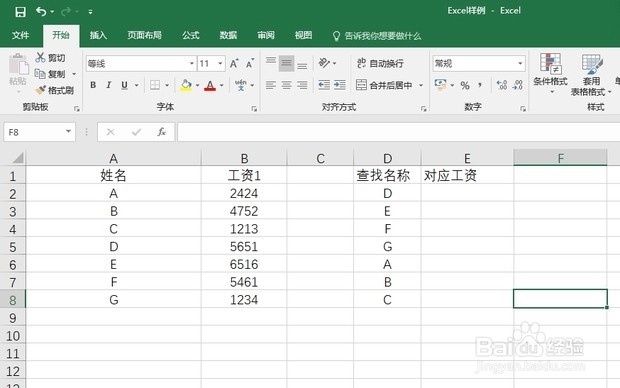Decrease decimal places
Screen dimensions: 620x388
click(x=518, y=85)
